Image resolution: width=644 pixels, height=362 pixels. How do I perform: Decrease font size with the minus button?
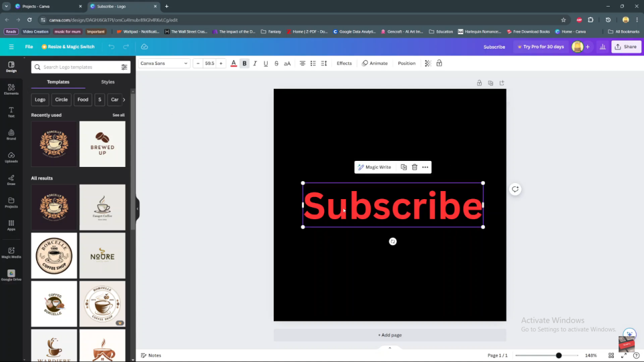coord(198,63)
